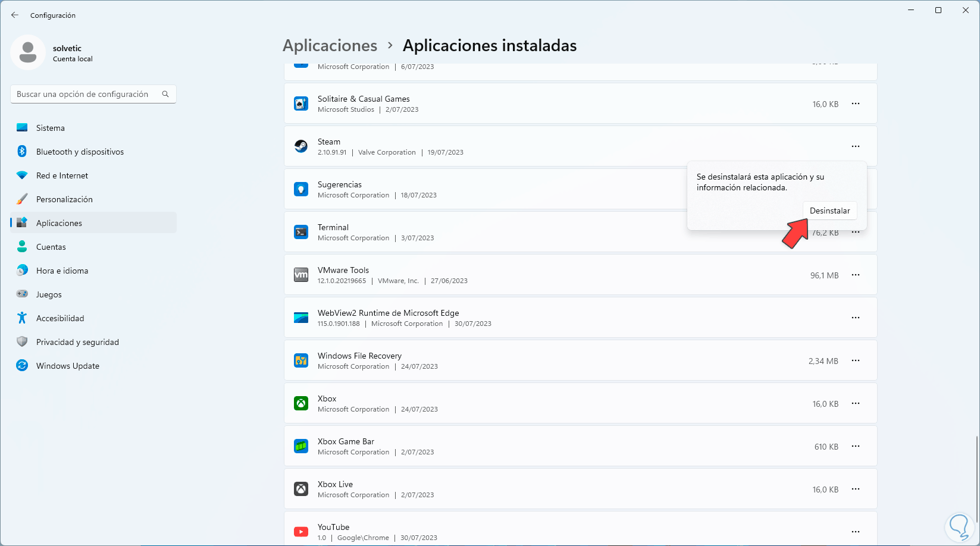Click the Wi-Fi network icon
This screenshot has height=546, width=980.
22,175
